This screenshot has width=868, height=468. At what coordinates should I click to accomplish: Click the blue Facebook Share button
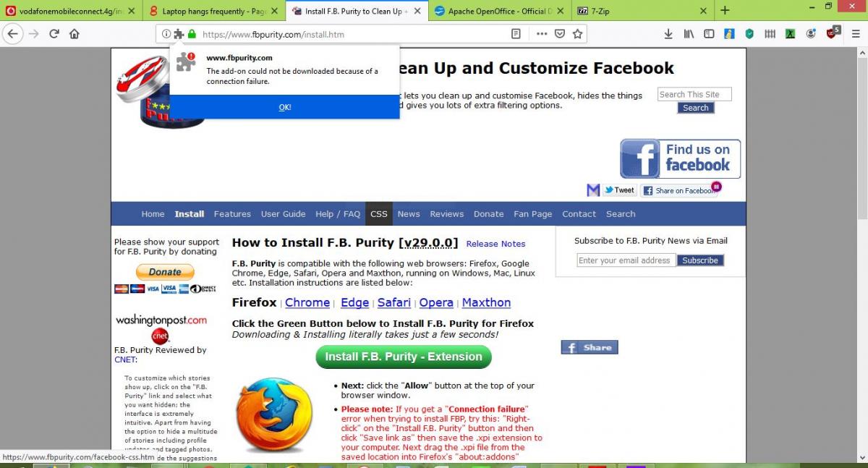(x=590, y=347)
